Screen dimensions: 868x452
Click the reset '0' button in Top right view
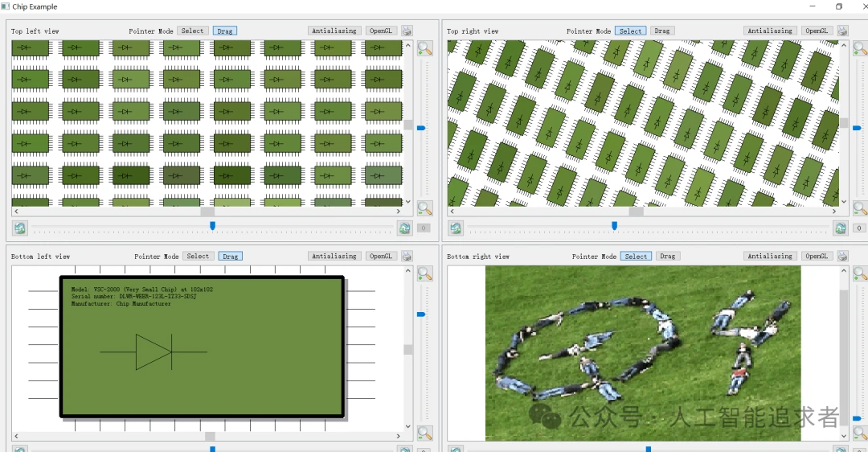click(x=859, y=228)
